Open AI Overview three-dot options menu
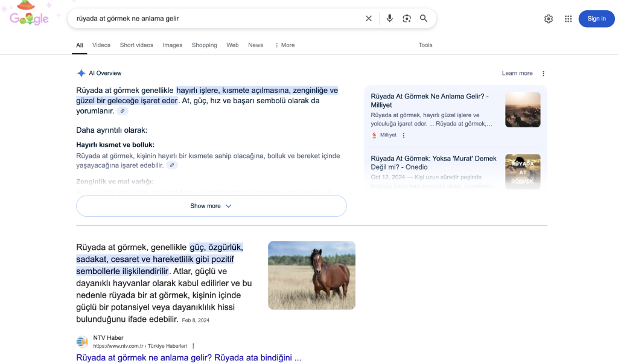Viewport: 618px width, 364px height. pyautogui.click(x=543, y=74)
